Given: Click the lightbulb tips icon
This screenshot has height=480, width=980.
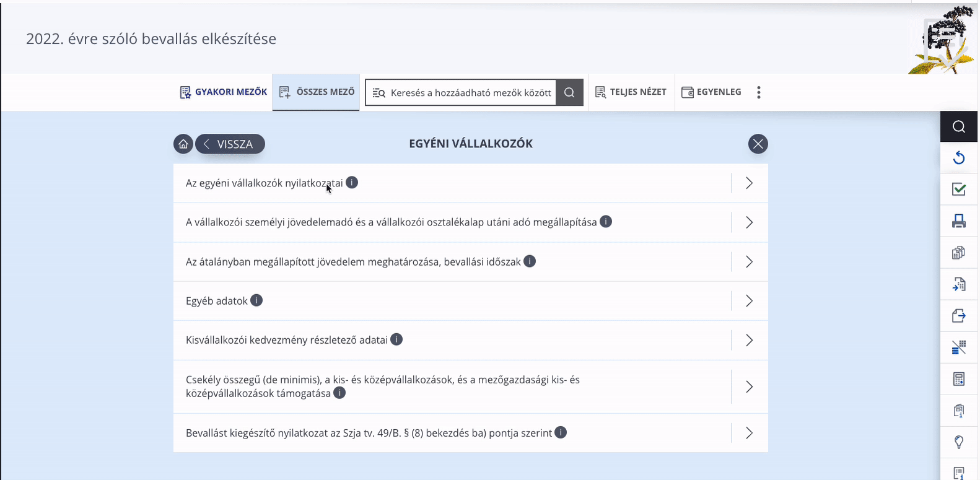Looking at the screenshot, I should pyautogui.click(x=959, y=442).
